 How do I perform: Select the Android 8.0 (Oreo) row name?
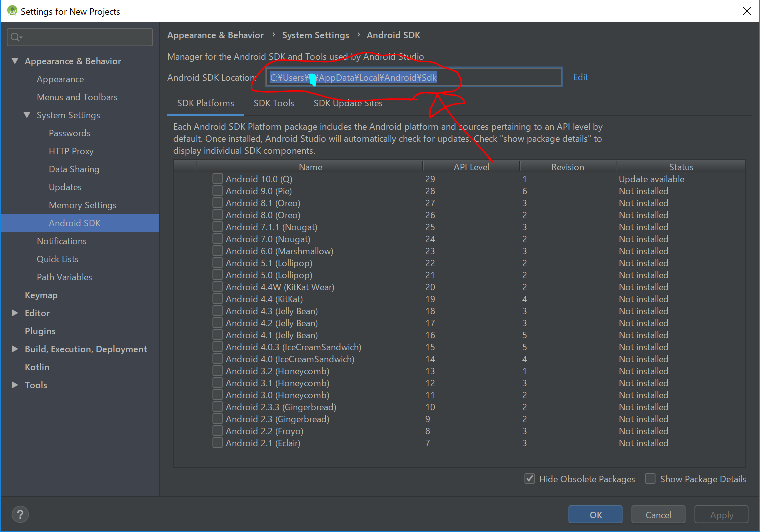click(x=263, y=215)
